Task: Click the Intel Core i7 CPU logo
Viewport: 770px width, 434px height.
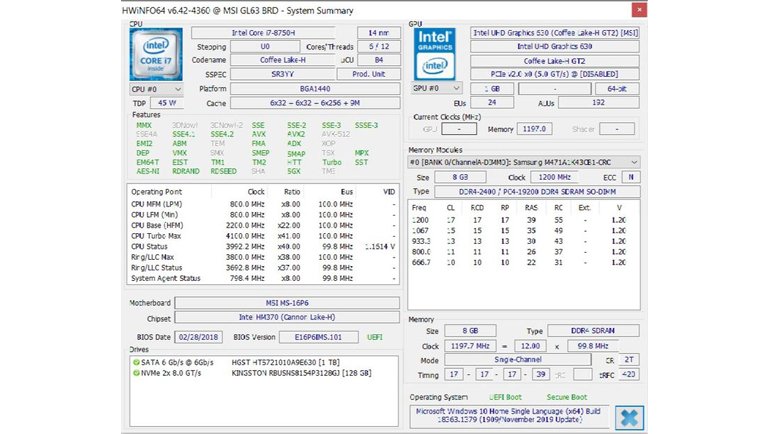Action: [x=156, y=54]
